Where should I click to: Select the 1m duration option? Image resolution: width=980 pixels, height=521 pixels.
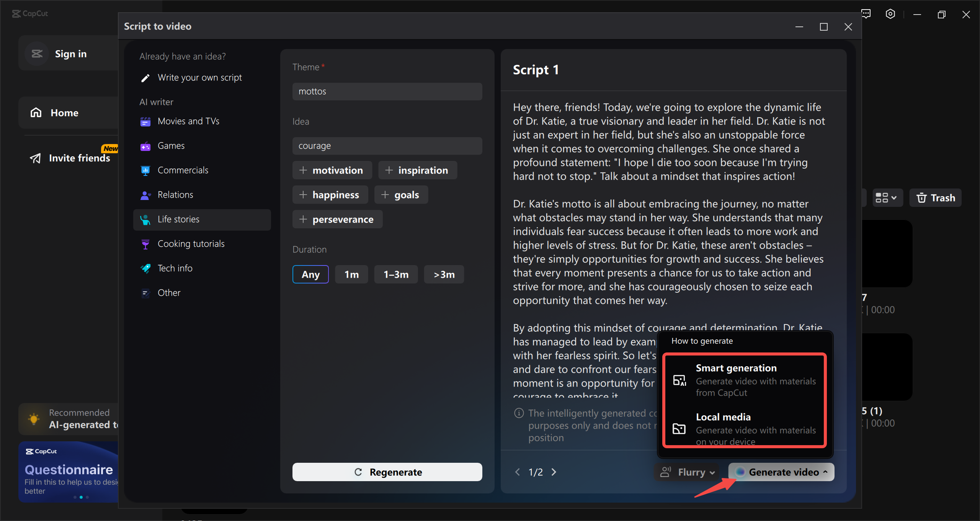(x=351, y=274)
